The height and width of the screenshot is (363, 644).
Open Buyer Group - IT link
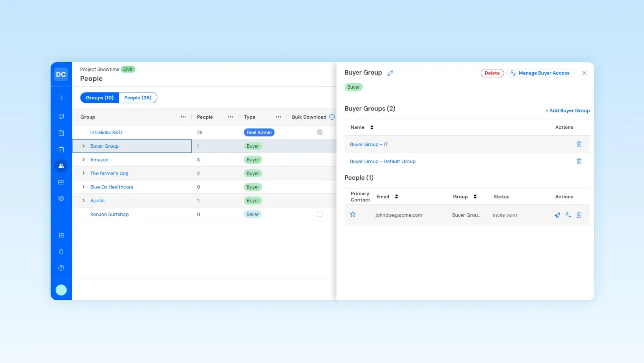point(369,145)
